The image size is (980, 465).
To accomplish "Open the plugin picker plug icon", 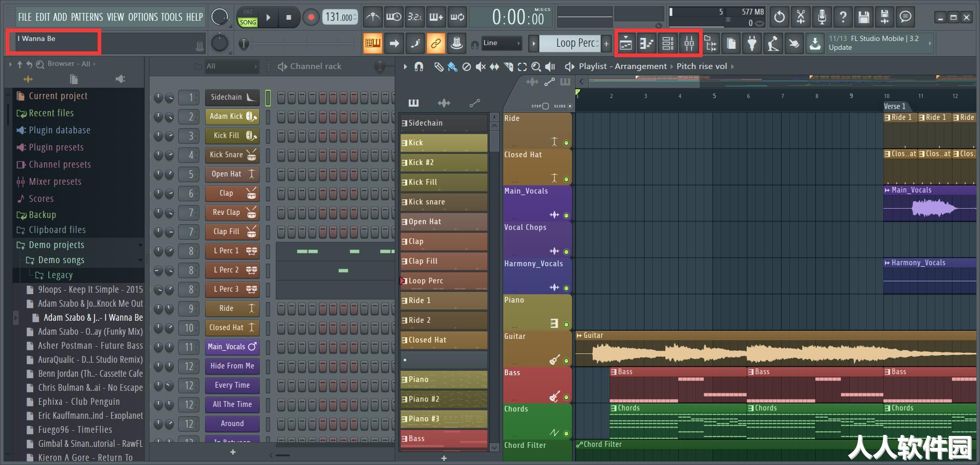I will 752,44.
